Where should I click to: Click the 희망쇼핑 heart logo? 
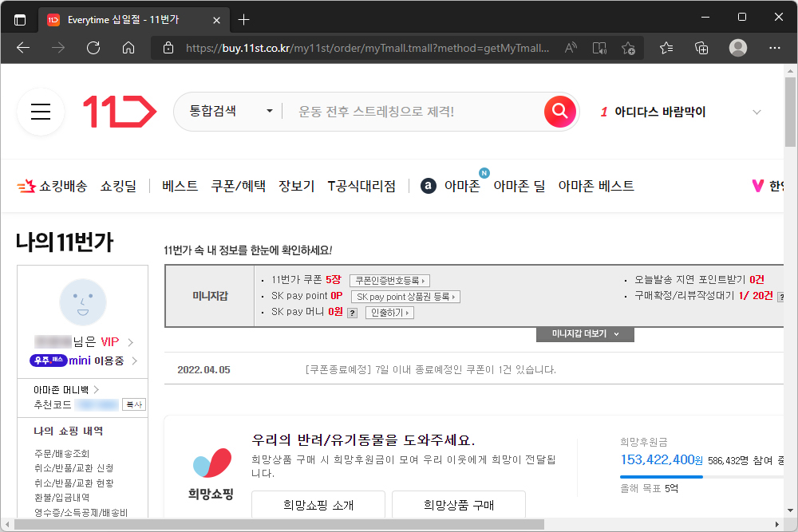click(x=212, y=463)
